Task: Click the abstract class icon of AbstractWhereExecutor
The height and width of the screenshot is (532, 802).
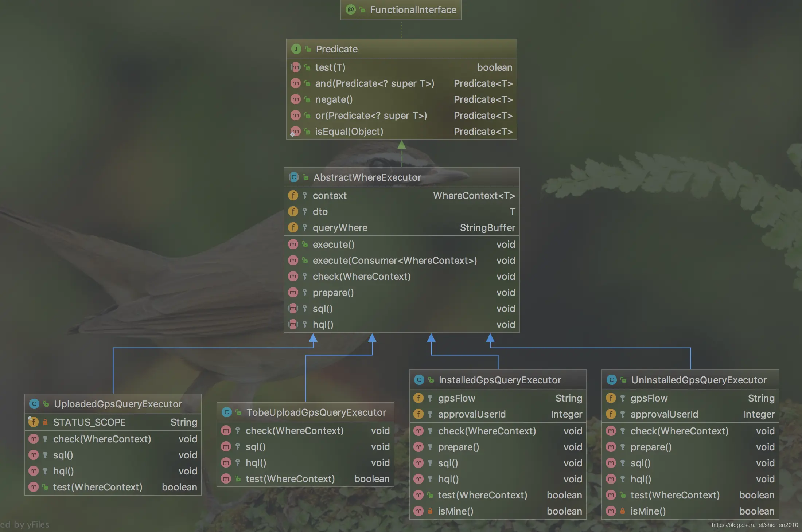Action: pos(293,177)
